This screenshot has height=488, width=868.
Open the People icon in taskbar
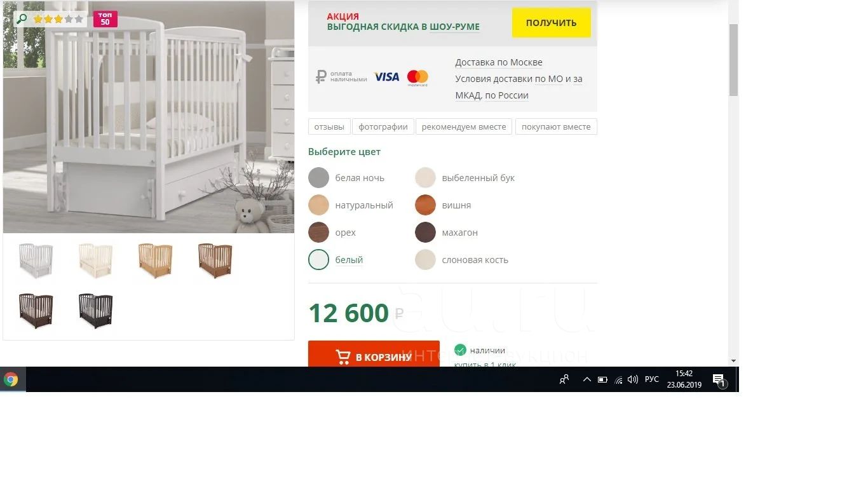(564, 379)
